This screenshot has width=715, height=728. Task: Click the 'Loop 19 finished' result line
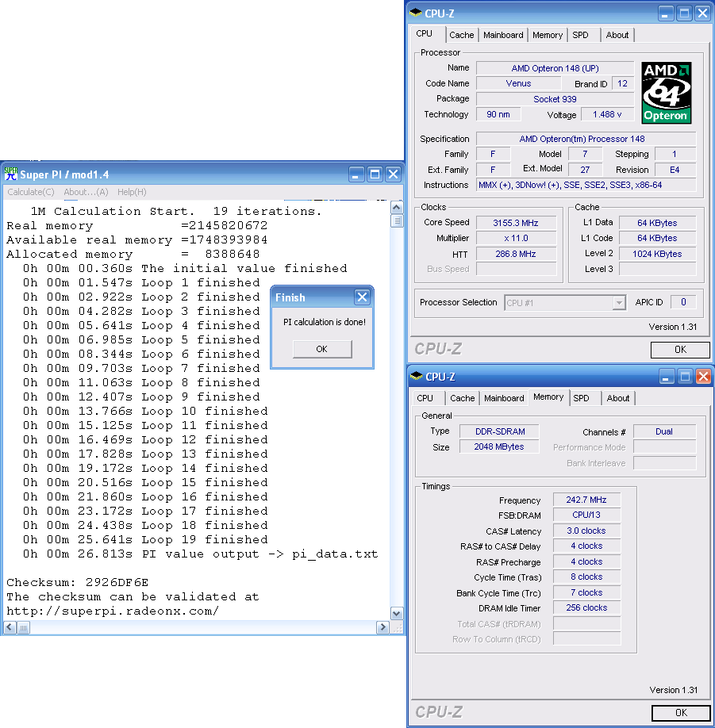[x=146, y=539]
